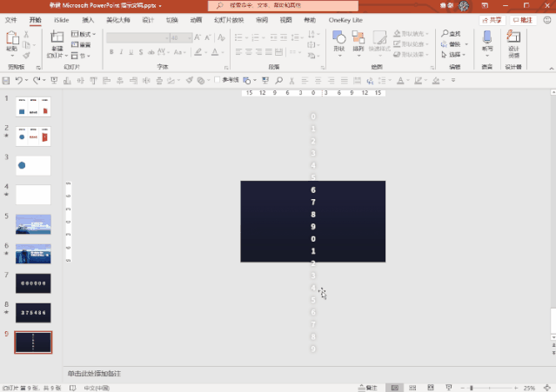Screen dimensions: 556x392
Task: Click the language indicator 中文(中国) in the status bar
Action: point(97,389)
